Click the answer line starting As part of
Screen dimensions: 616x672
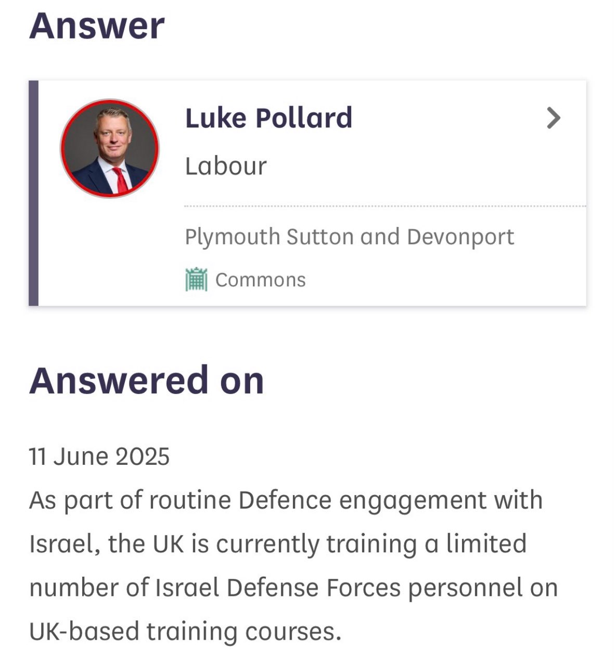[286, 501]
